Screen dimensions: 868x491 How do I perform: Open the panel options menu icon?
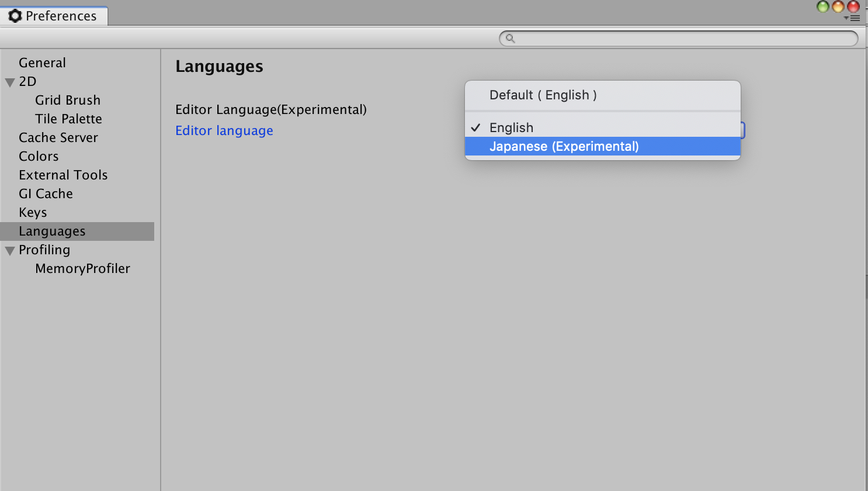tap(853, 19)
